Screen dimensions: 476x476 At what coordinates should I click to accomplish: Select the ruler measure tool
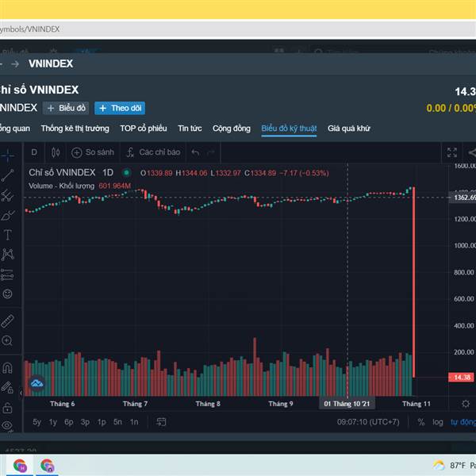pos(7,321)
